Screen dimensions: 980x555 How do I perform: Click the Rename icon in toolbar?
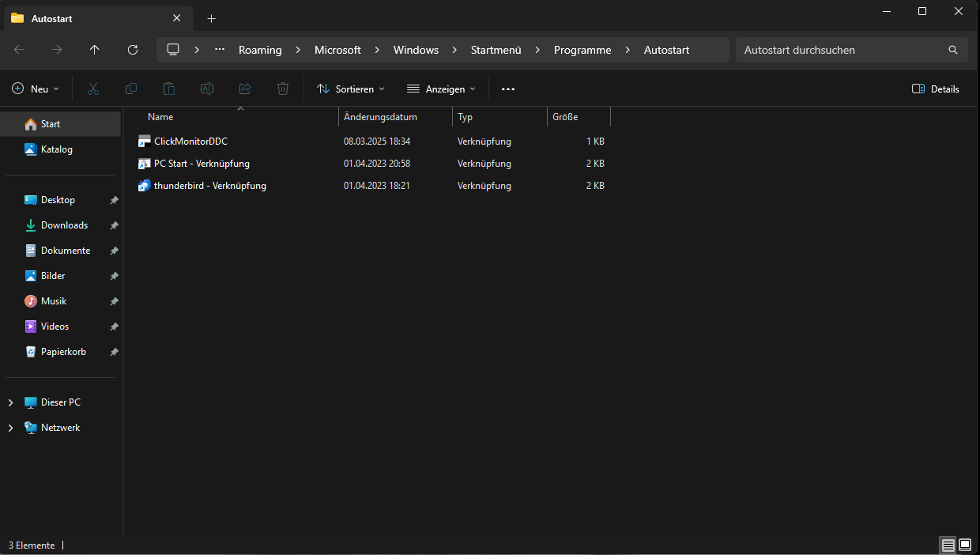tap(207, 89)
